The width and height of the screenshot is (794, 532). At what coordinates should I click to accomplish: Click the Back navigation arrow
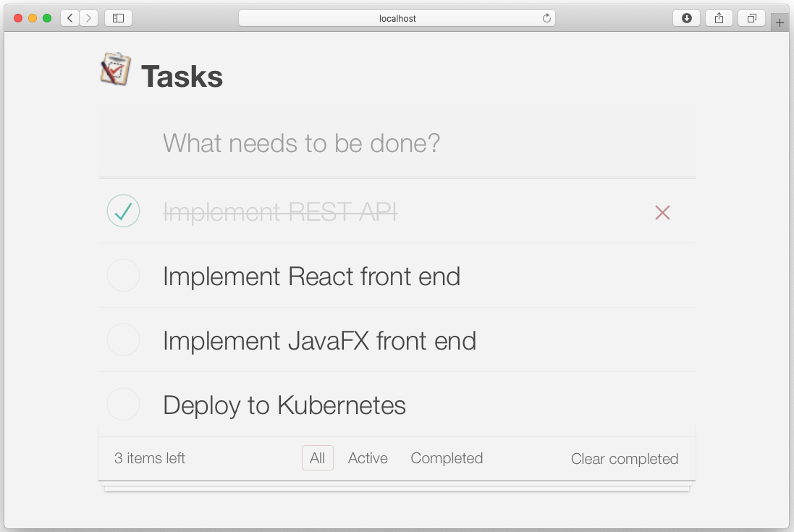(x=69, y=18)
